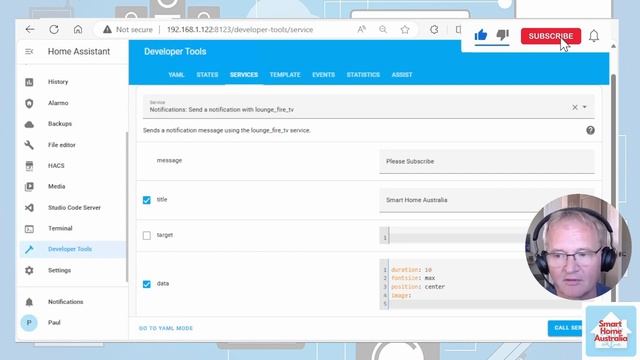This screenshot has height=360, width=640.
Task: Open File editor wrench icon
Action: pyautogui.click(x=29, y=145)
